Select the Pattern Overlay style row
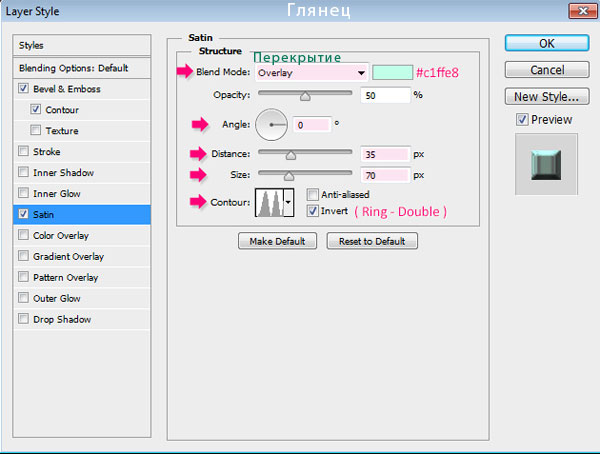The height and width of the screenshot is (454, 600). point(82,277)
